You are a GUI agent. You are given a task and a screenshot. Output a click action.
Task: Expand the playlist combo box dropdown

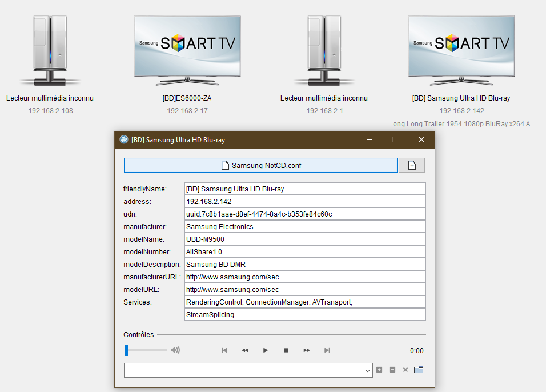point(367,370)
